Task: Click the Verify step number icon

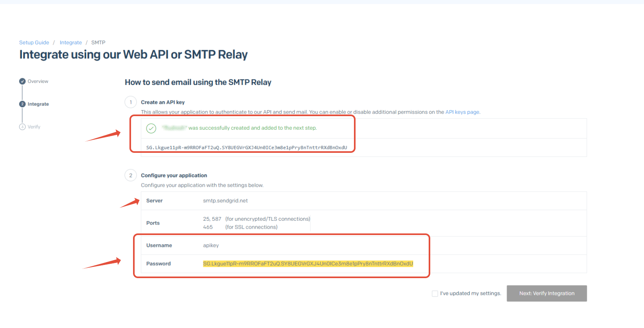Action: pos(22,127)
